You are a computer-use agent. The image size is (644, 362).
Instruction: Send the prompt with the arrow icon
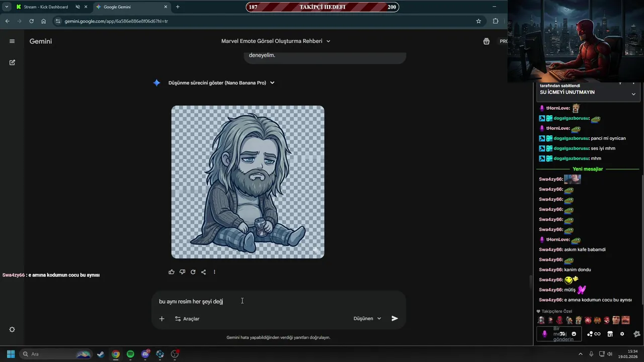tap(394, 318)
